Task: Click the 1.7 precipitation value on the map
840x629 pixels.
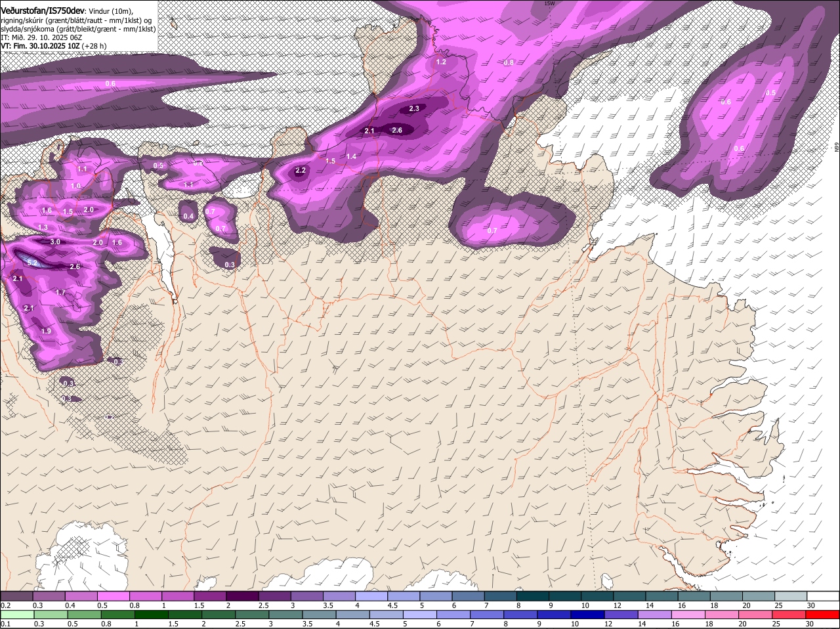Action: click(60, 293)
